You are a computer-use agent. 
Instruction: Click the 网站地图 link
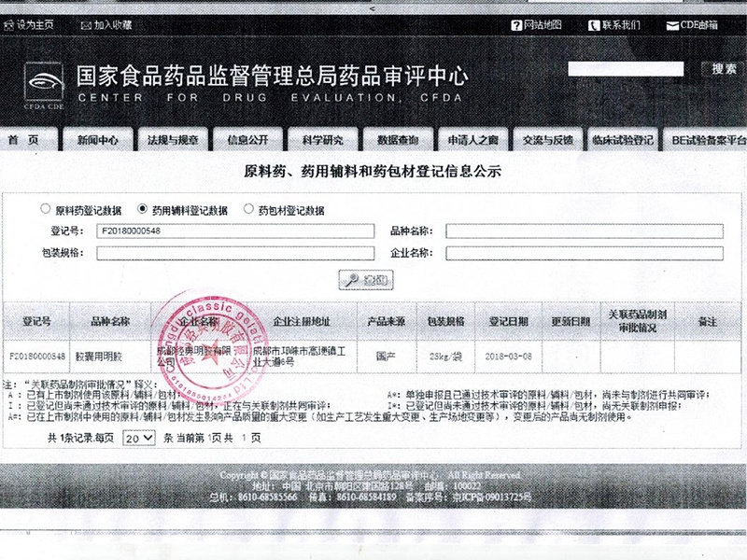coord(543,25)
